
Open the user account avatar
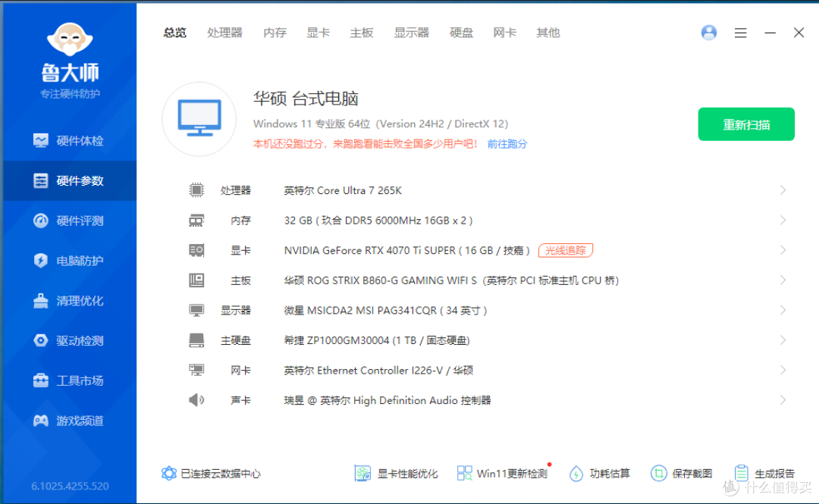pos(709,33)
